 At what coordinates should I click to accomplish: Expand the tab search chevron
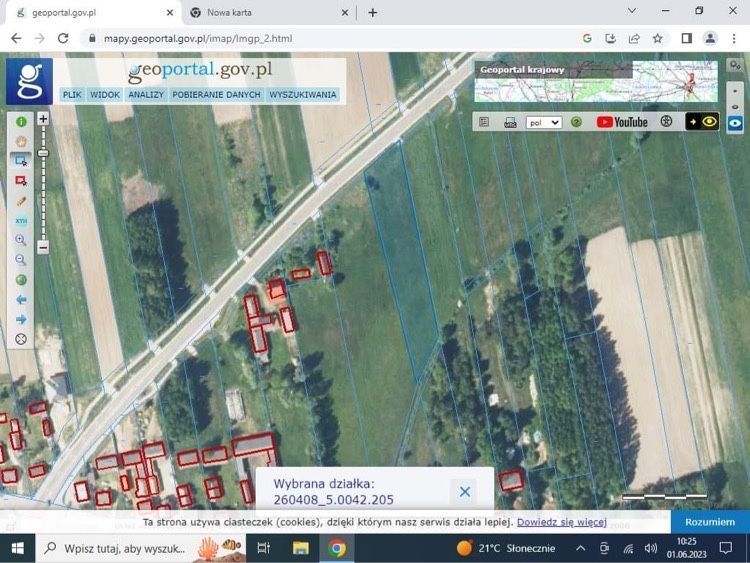pos(632,11)
